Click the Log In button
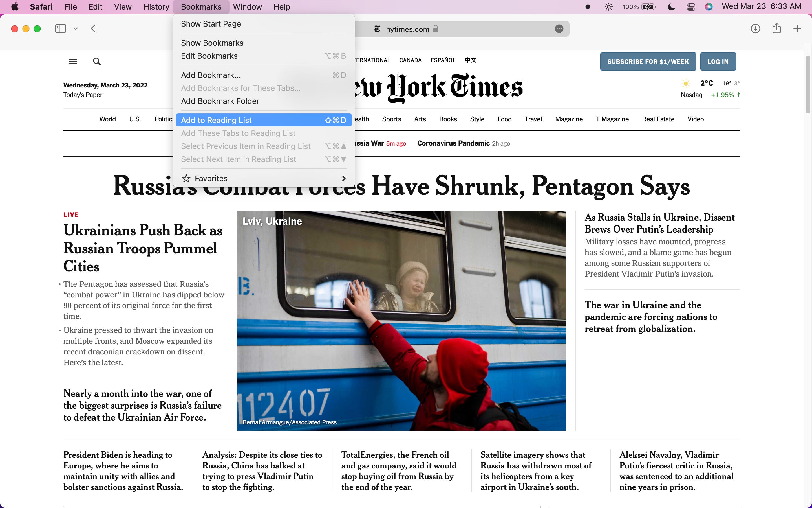Viewport: 812px width, 508px height. (718, 62)
